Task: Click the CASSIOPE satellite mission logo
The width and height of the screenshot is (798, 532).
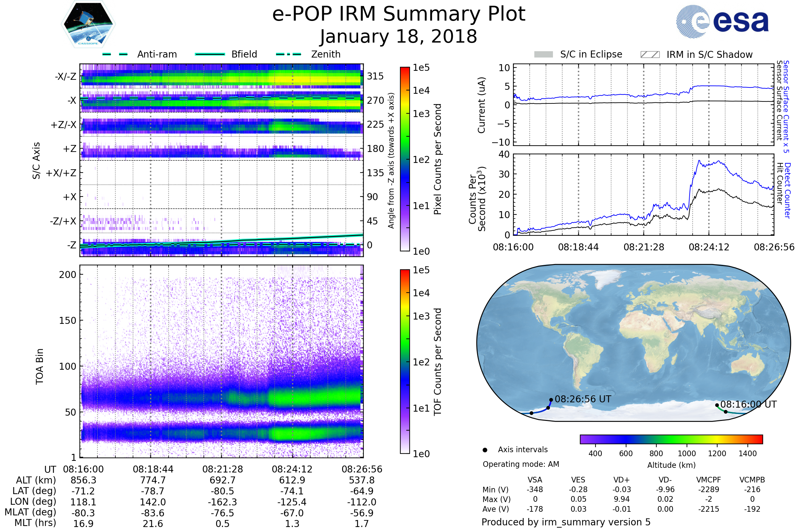Action: point(88,24)
